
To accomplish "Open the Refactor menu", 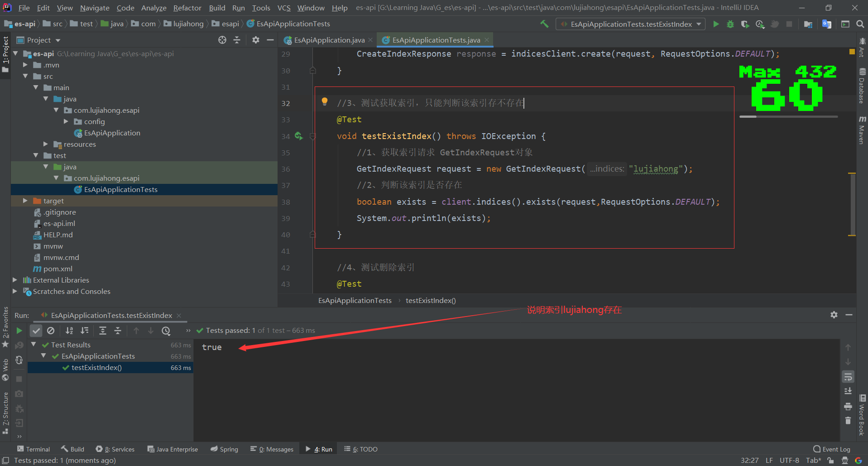I will click(187, 8).
